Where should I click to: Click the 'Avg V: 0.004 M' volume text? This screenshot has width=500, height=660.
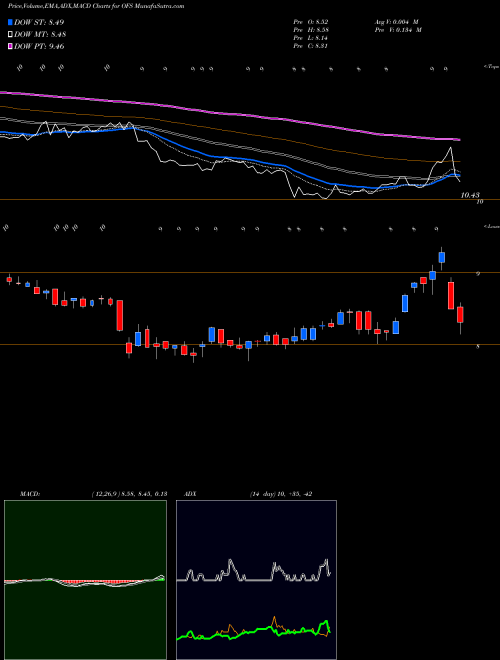point(396,22)
